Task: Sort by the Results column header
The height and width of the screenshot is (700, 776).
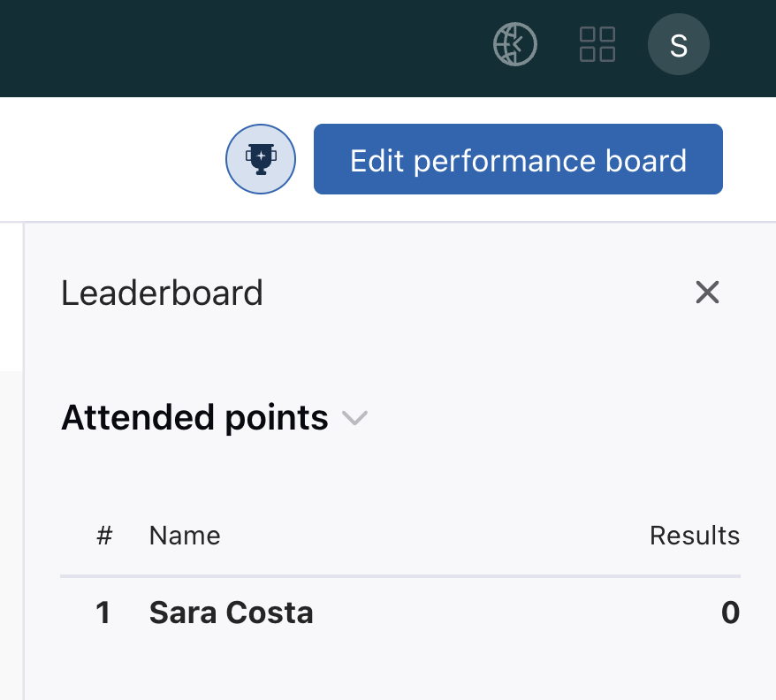Action: 694,536
